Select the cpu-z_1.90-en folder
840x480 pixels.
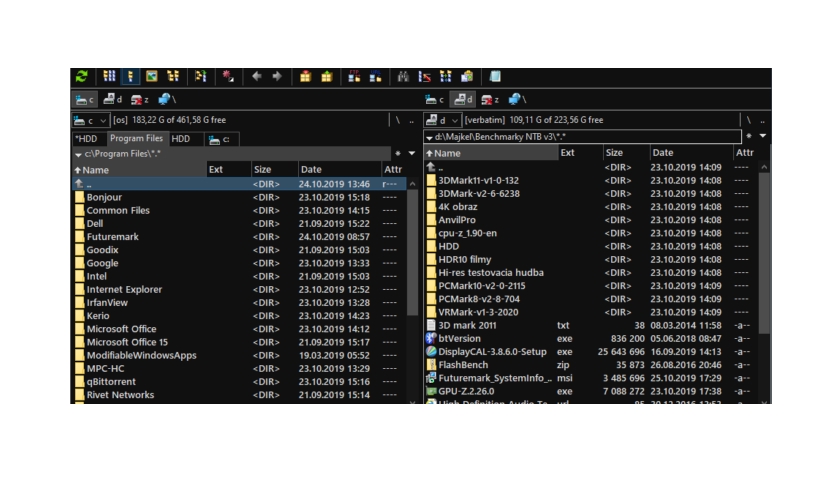[591, 233]
